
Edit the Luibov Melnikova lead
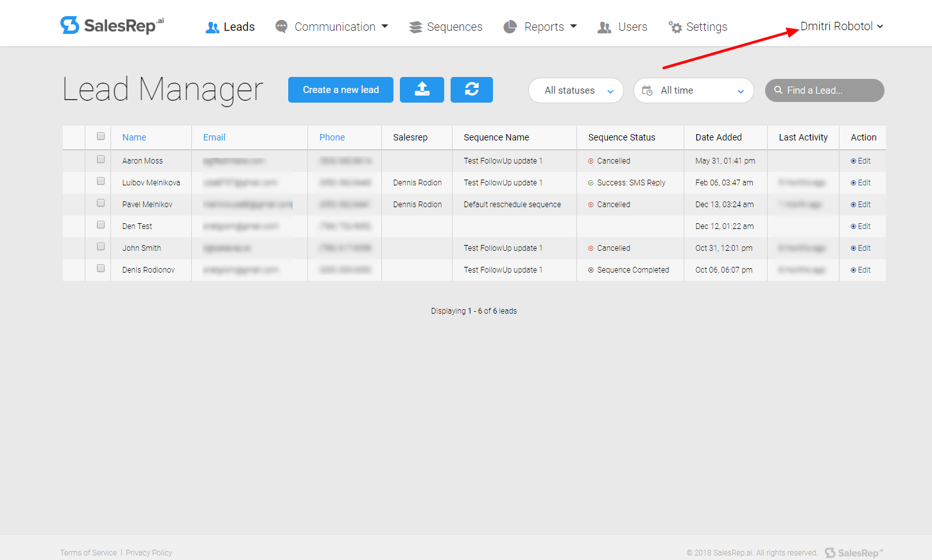tap(861, 183)
